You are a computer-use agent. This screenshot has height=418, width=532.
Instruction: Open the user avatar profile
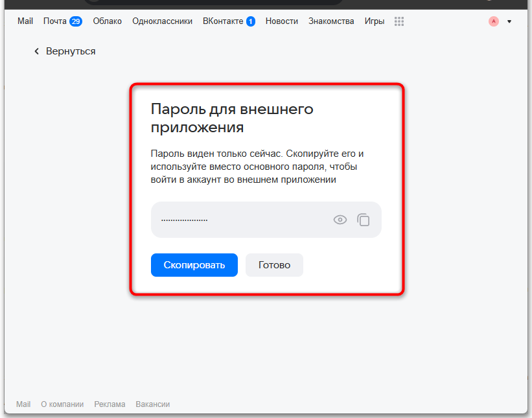pyautogui.click(x=494, y=21)
